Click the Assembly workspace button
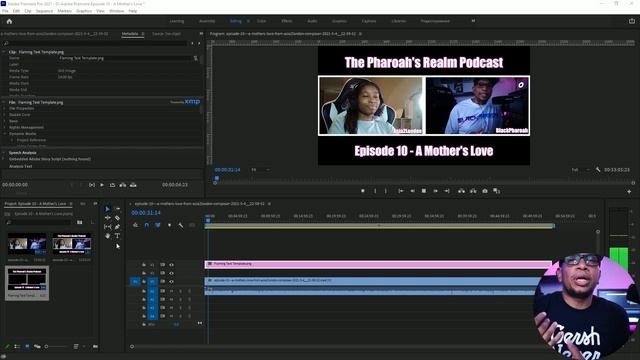 [x=207, y=21]
